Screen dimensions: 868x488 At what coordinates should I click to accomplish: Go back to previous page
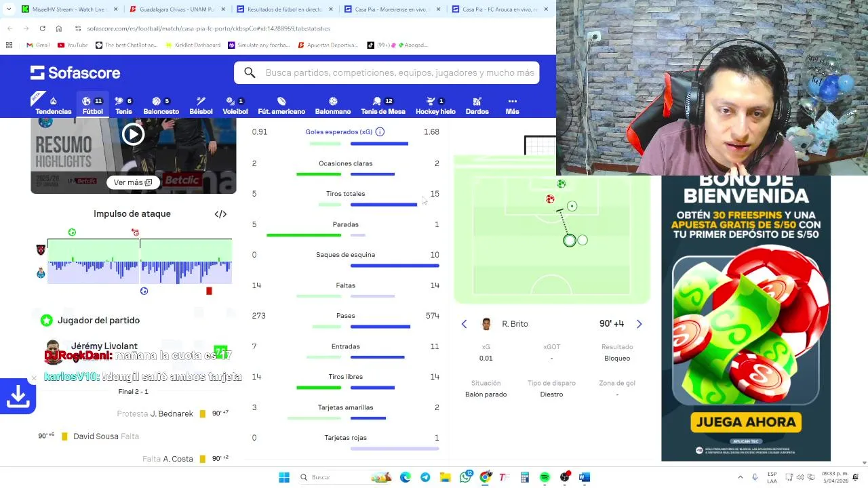tap(9, 28)
